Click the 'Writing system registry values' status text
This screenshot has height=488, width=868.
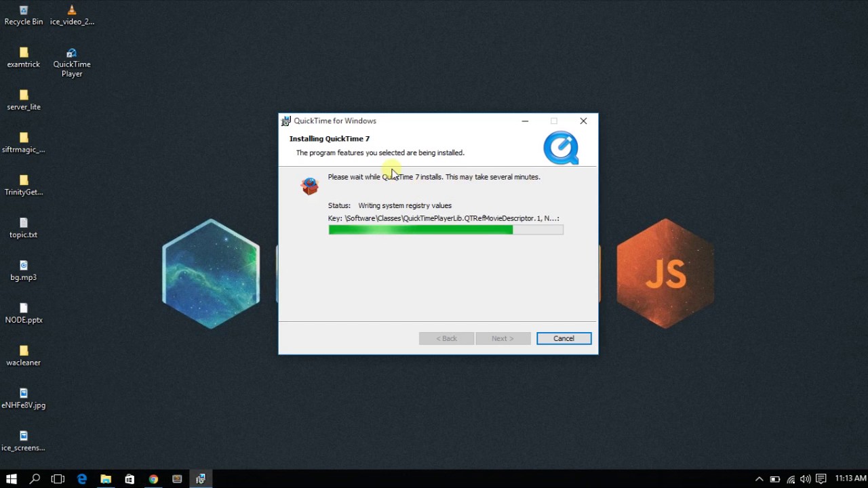[x=405, y=205]
